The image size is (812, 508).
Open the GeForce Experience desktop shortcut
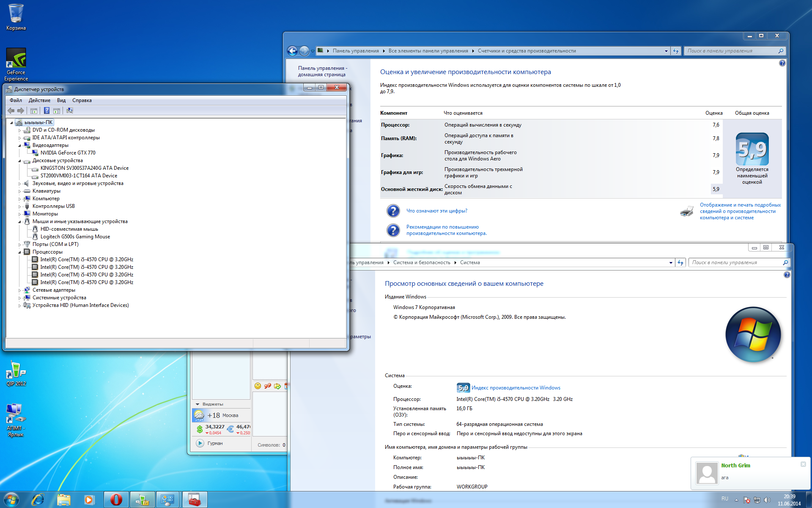[16, 64]
